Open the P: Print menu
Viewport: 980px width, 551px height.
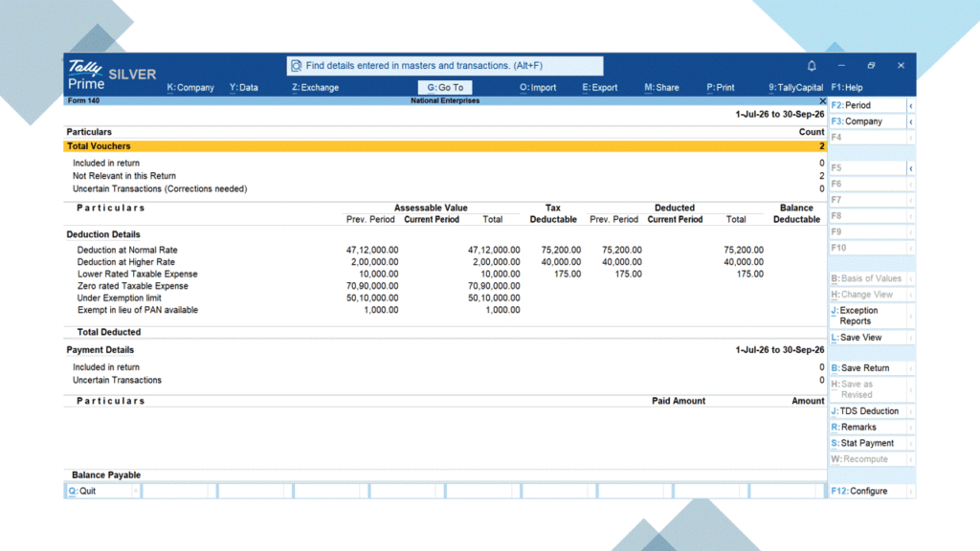click(721, 87)
